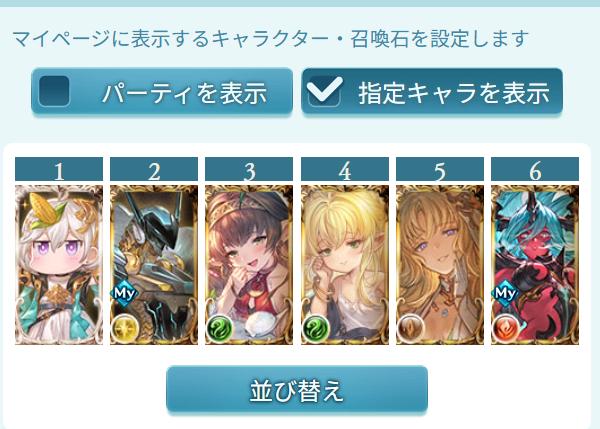Select the パーティを表示 button label
Viewport: 600px width, 429px height.
click(184, 93)
